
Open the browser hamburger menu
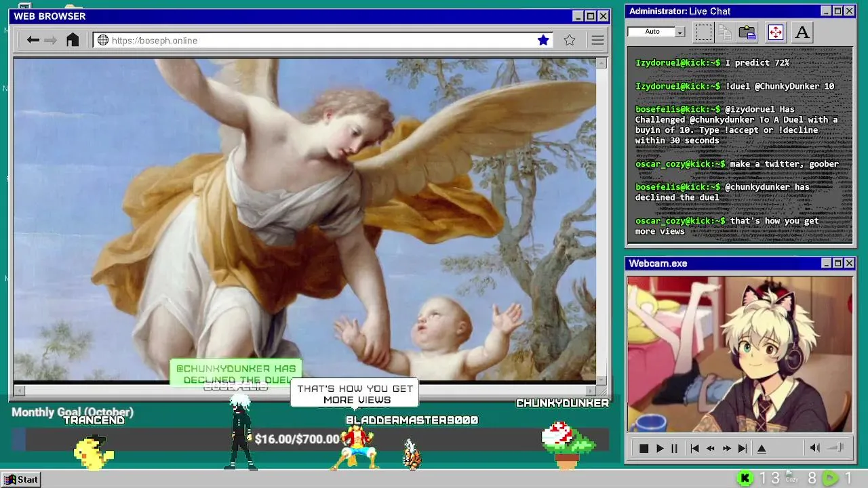click(597, 40)
